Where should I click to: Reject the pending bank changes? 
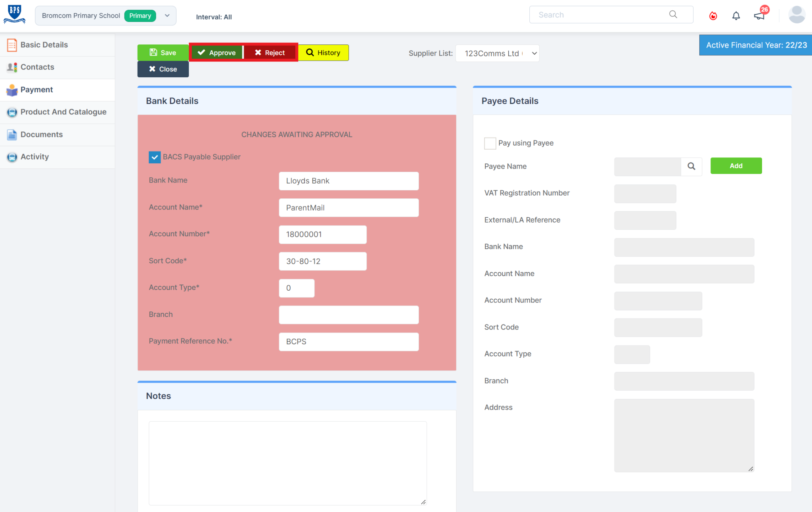270,53
